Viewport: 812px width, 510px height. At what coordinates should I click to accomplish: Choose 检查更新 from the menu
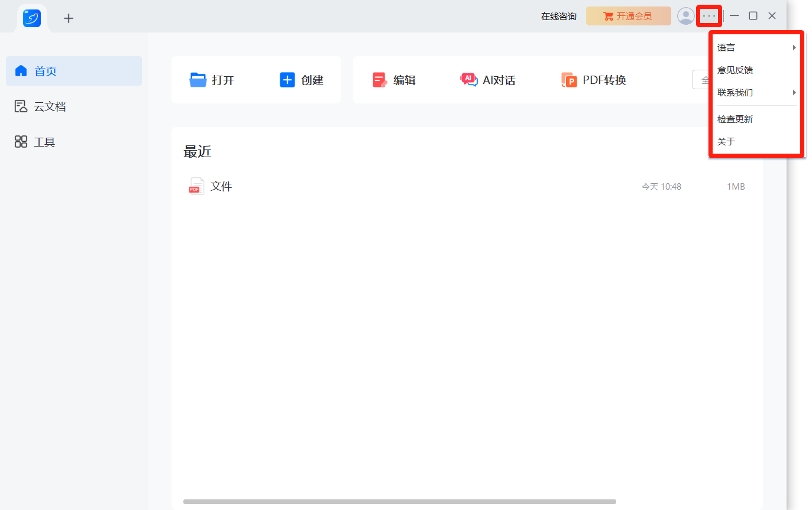[756, 119]
